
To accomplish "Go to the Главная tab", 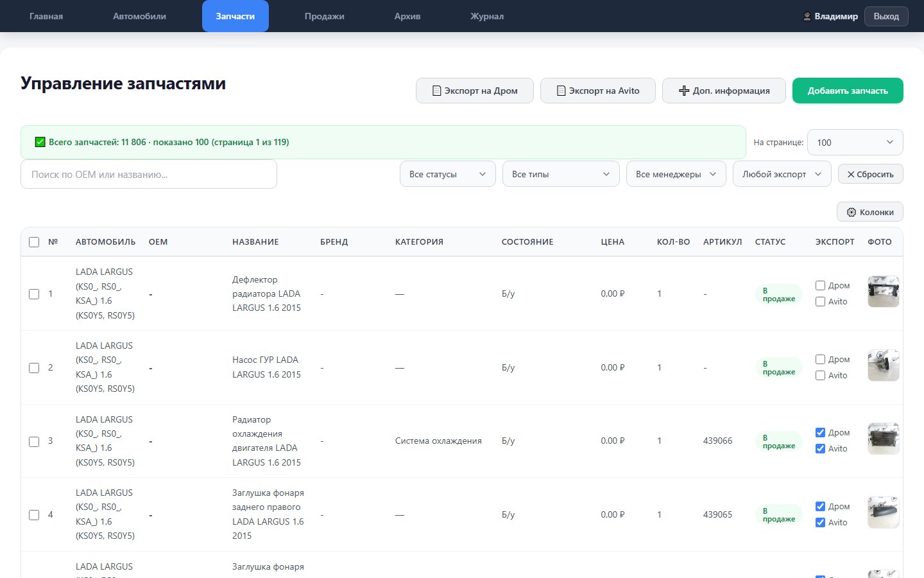I will (x=46, y=16).
